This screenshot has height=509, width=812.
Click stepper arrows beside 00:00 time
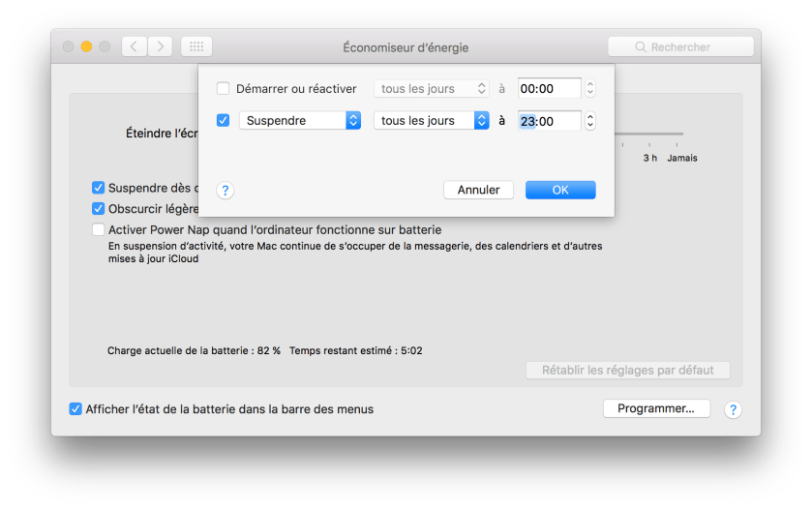590,89
